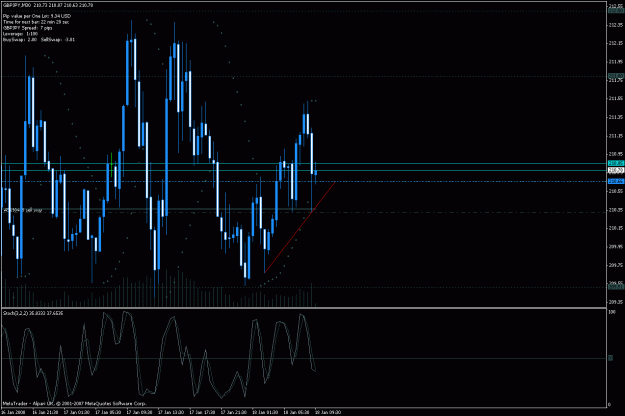Select the Stochastic 50 level line

[x=305, y=359]
